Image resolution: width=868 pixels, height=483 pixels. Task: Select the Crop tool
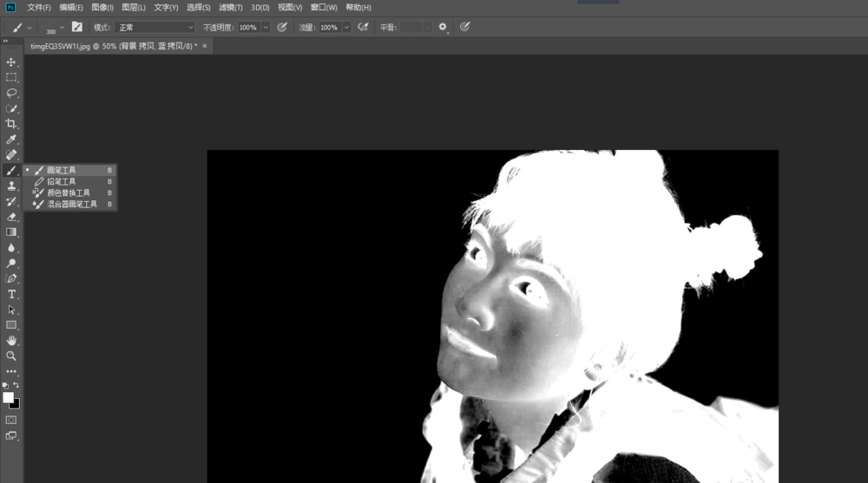click(x=11, y=124)
